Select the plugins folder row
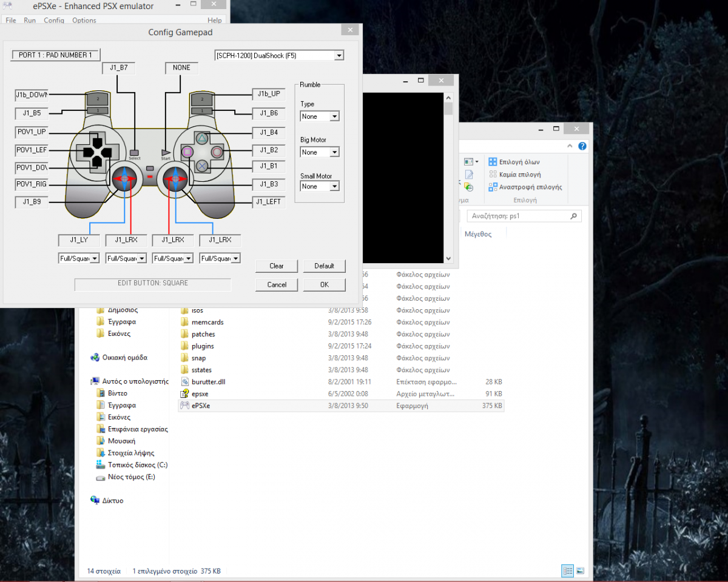 [x=341, y=346]
